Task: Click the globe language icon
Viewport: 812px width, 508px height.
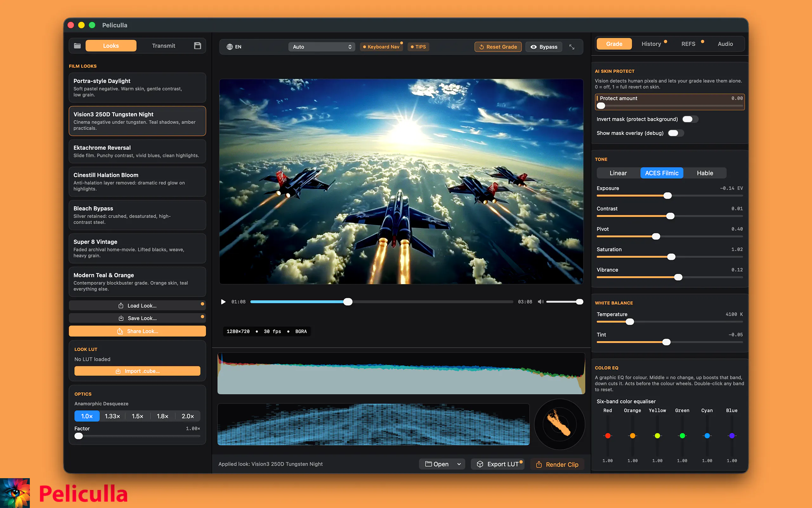Action: point(230,47)
